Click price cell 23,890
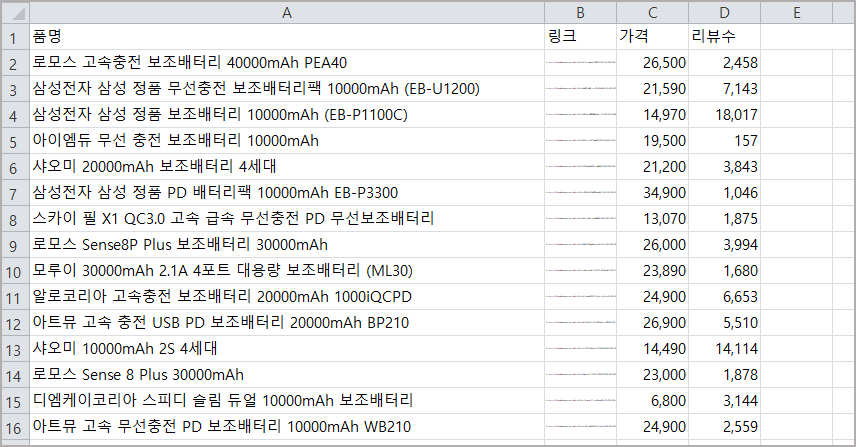Screen dimensions: 856x447 coord(652,271)
